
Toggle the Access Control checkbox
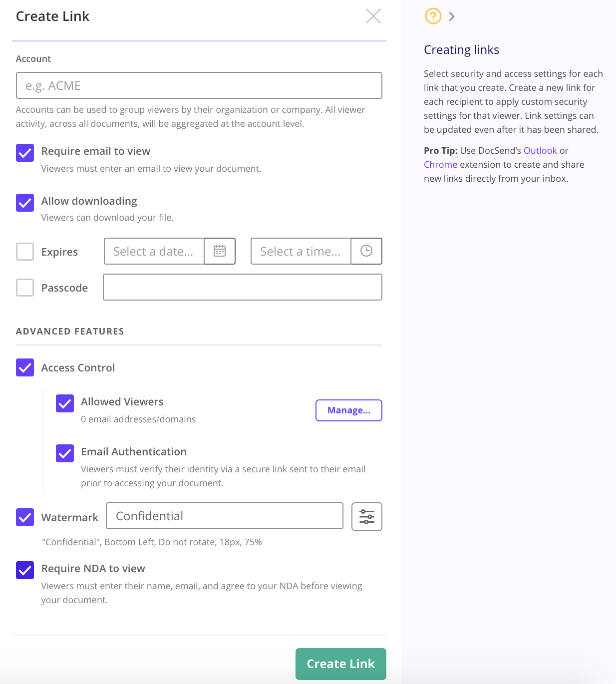tap(25, 367)
